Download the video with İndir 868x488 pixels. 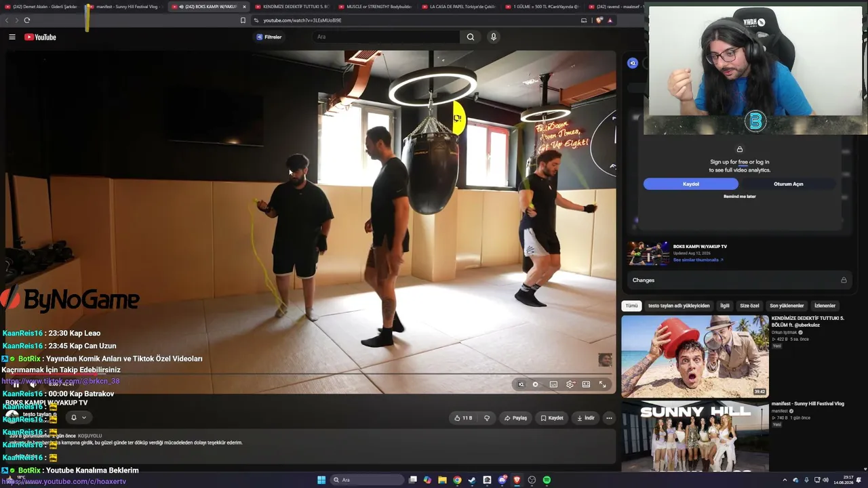point(586,418)
